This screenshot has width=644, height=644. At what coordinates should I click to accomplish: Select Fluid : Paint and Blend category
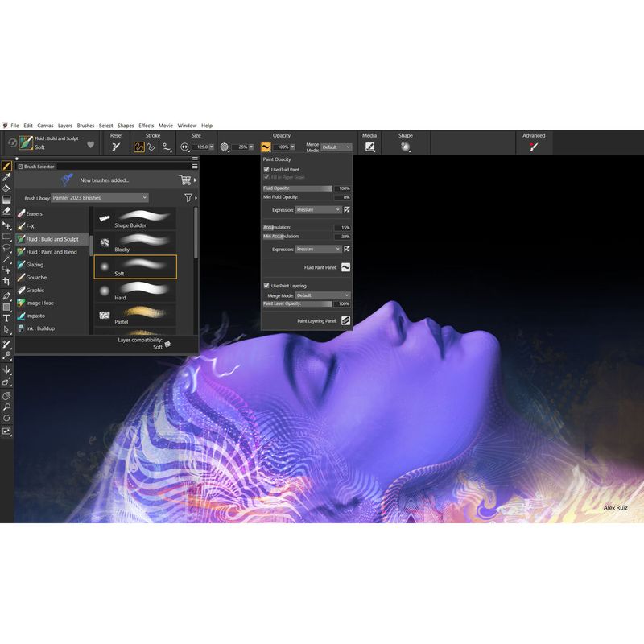pos(52,252)
